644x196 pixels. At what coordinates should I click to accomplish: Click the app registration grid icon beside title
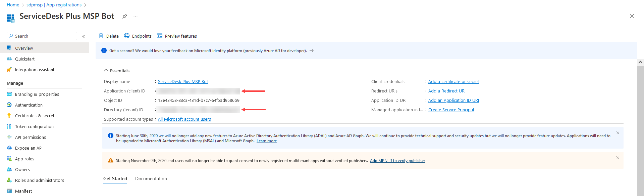tap(11, 18)
